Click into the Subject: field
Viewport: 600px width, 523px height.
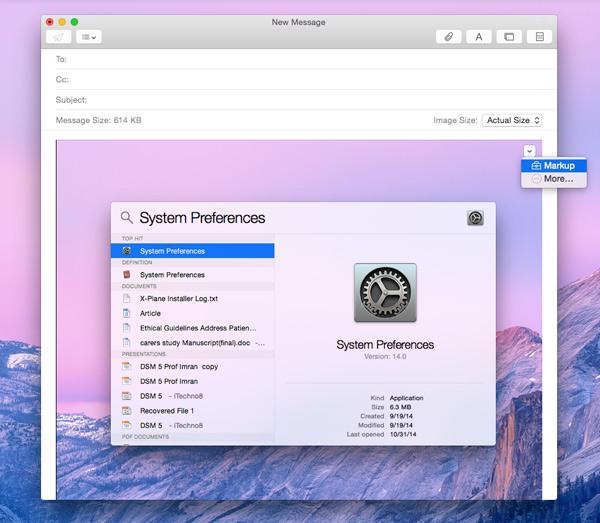pyautogui.click(x=306, y=100)
